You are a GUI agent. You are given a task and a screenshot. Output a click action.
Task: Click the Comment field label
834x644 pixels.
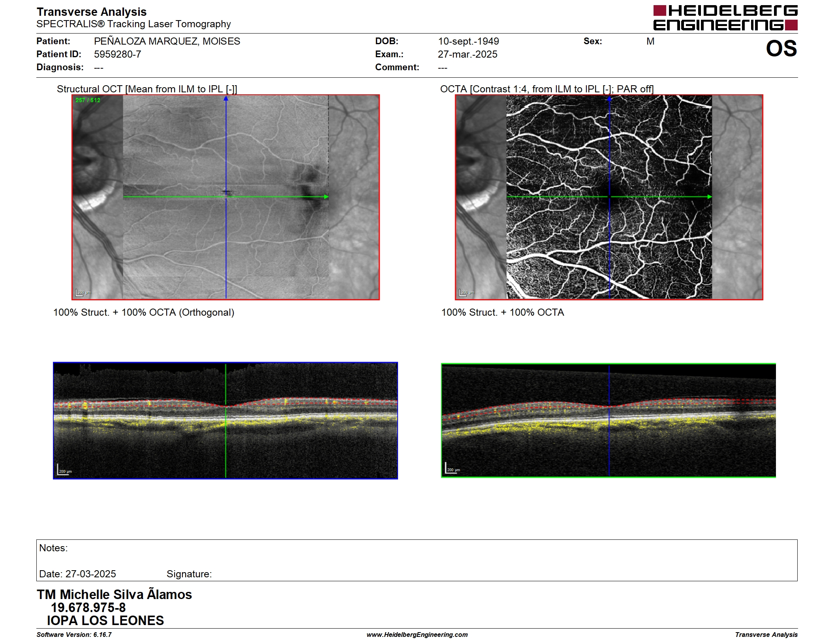click(x=397, y=67)
